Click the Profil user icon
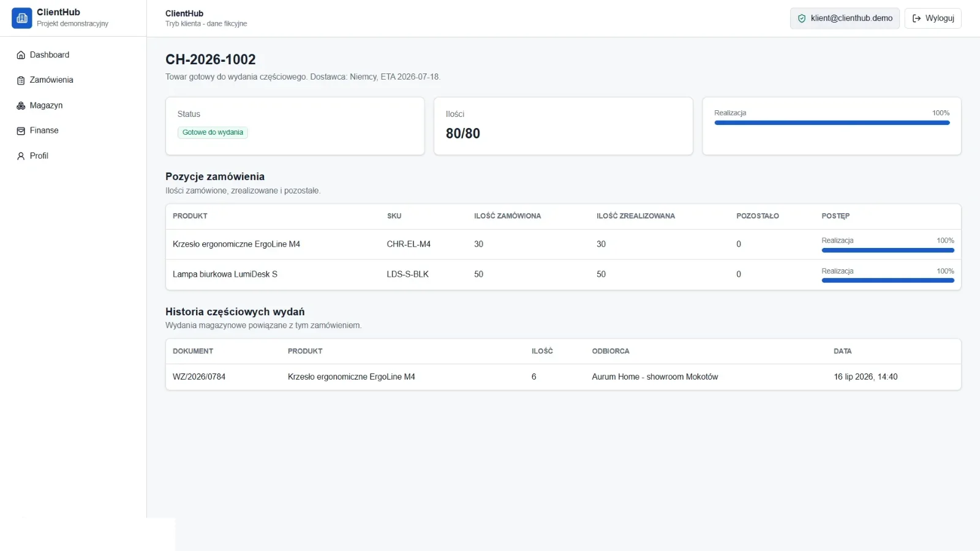980x551 pixels. [x=21, y=156]
